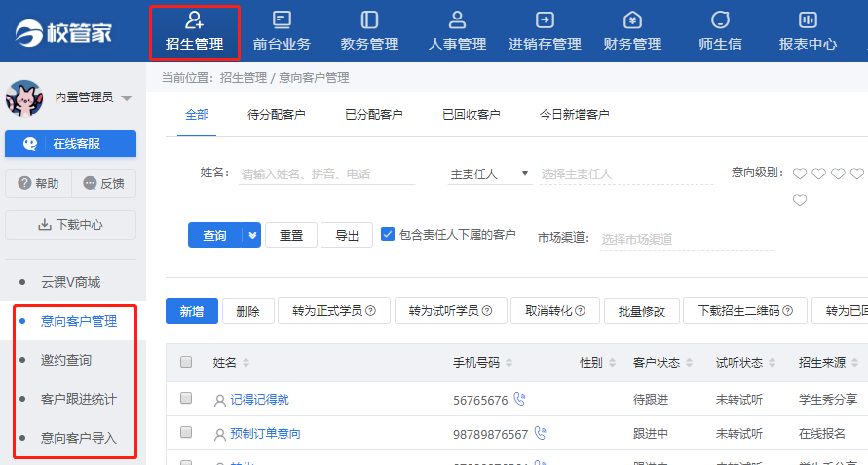The height and width of the screenshot is (465, 868).
Task: Select 邀约查询 in sidebar
Action: pyautogui.click(x=66, y=360)
